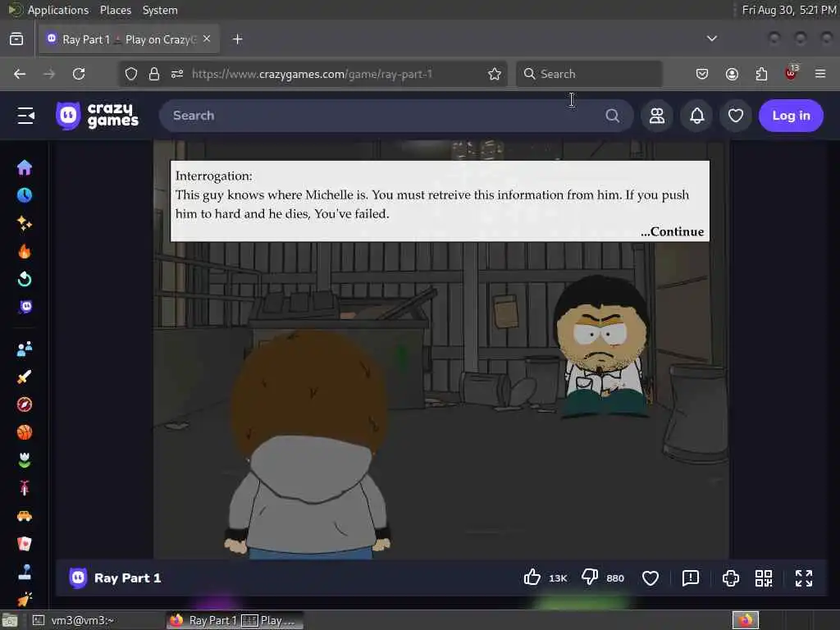Select the Ray Part 1 browser tab
This screenshot has height=630, width=840.
tap(129, 39)
